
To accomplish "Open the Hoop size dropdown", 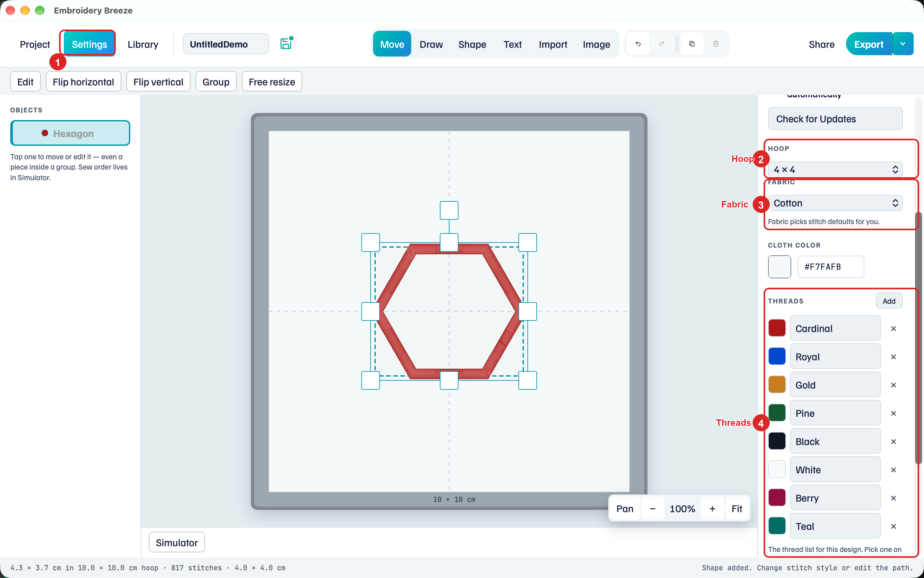I will pyautogui.click(x=835, y=169).
